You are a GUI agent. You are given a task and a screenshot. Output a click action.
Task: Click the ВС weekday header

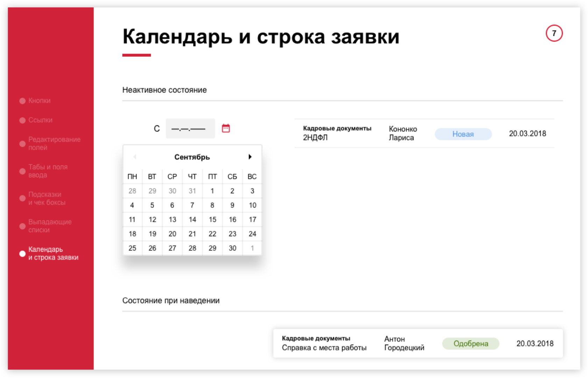point(252,177)
